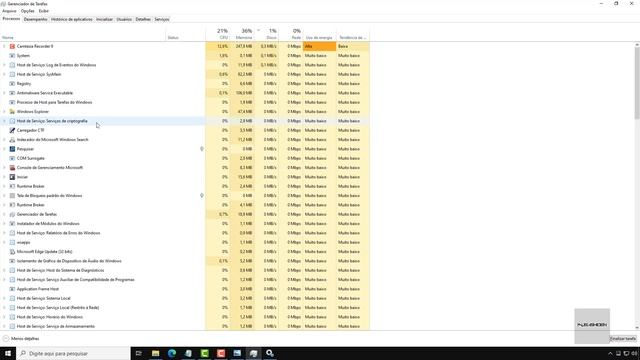Click the Indexador do Microsoft Windows Search icon
The width and height of the screenshot is (640, 360).
coord(12,140)
